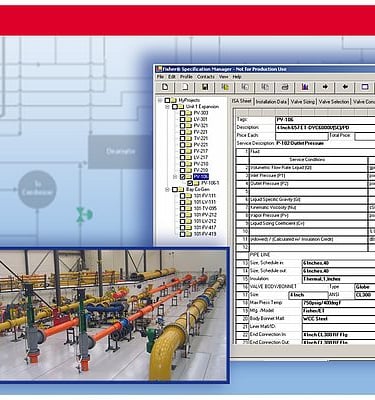Tick the PV-303 checkbox

point(183,113)
